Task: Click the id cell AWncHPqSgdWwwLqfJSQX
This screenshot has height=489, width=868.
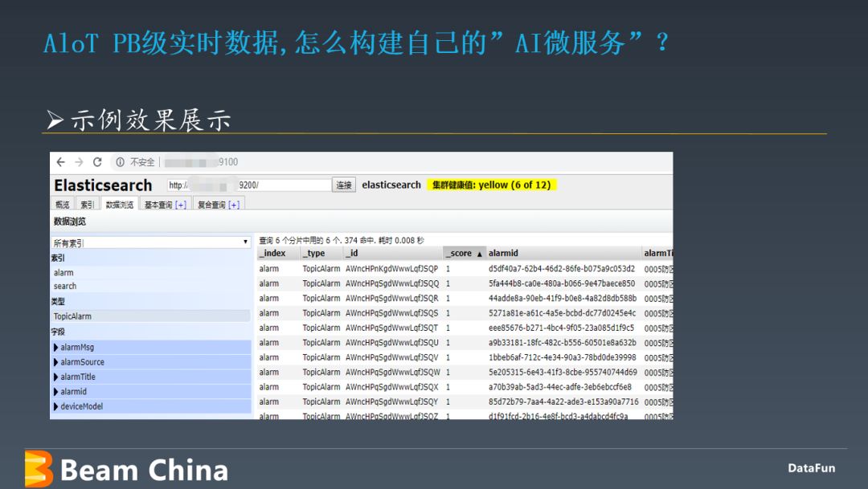Action: 392,387
